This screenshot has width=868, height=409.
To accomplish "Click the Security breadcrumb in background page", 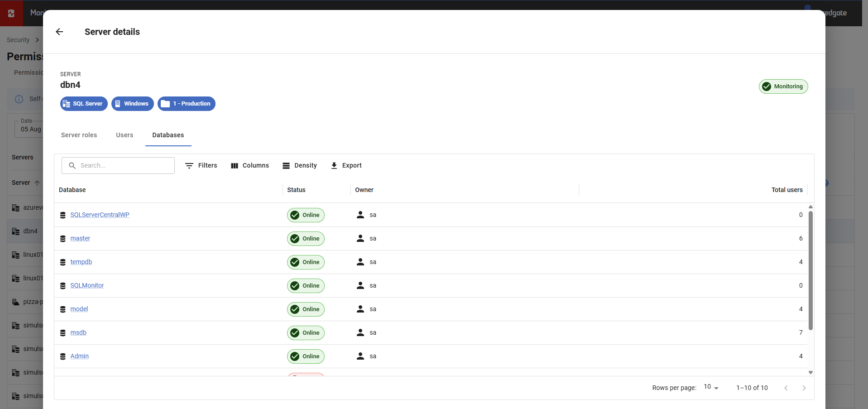I will tap(18, 40).
